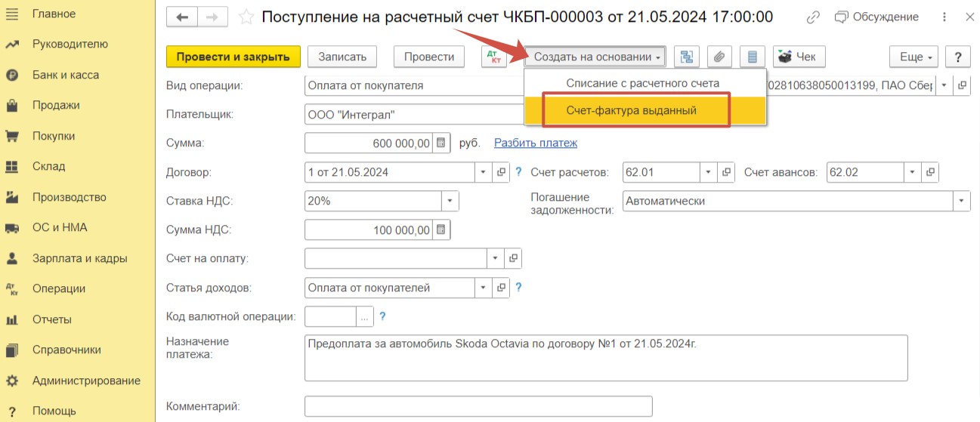Viewport: 980px width, 422px height.
Task: Show the Статья доходов help question mark
Action: click(518, 288)
